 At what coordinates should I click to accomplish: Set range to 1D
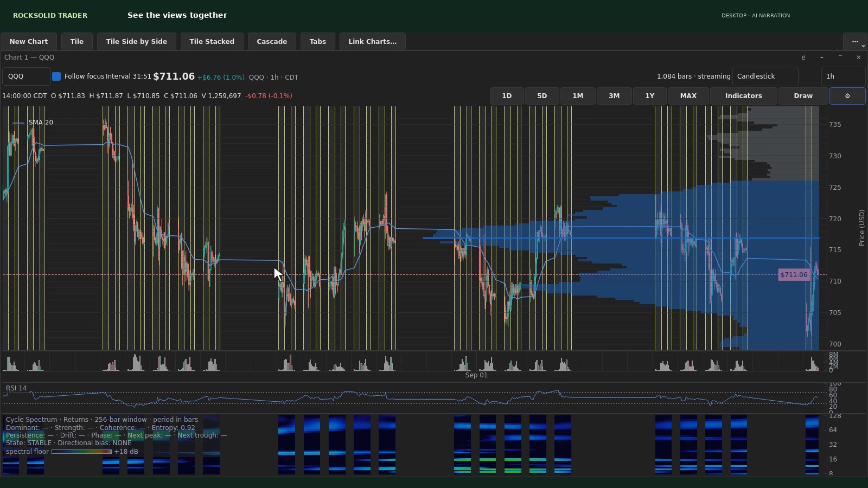tap(507, 96)
